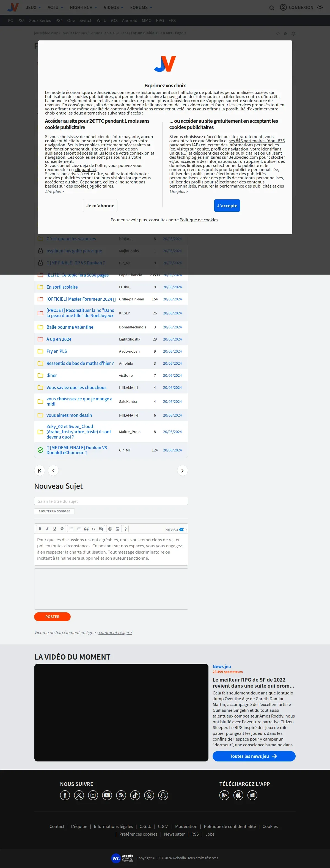Screen dimensions: 330x868
Task: Click Toutes les news jeu button
Action: 254,756
